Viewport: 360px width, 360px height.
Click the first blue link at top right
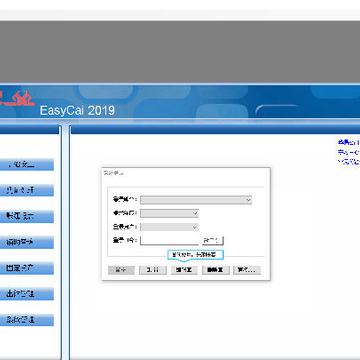point(349,143)
